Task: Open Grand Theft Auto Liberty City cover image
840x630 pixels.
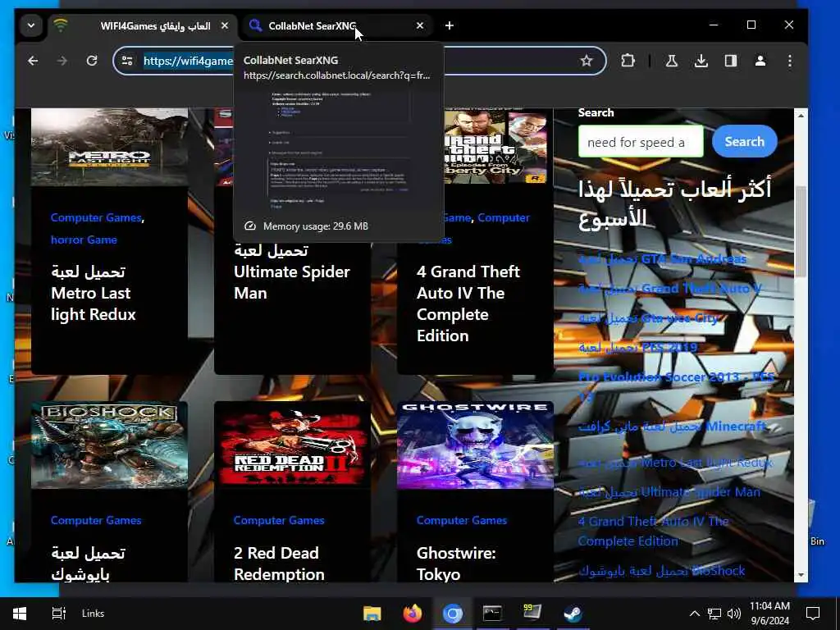Action: tap(495, 147)
